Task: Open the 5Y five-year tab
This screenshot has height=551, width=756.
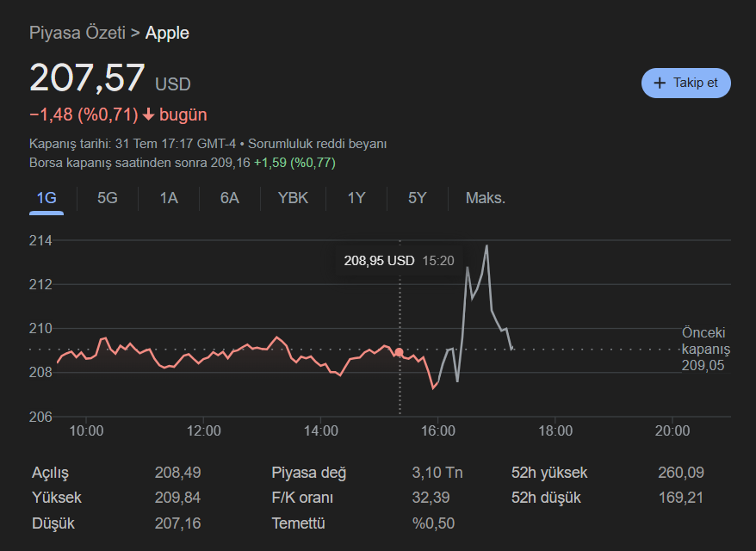Action: pos(417,198)
